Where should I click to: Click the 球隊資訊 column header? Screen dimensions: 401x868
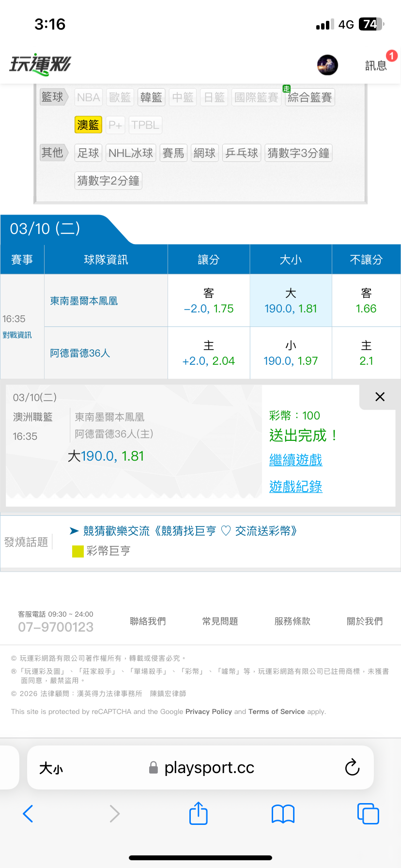(106, 260)
